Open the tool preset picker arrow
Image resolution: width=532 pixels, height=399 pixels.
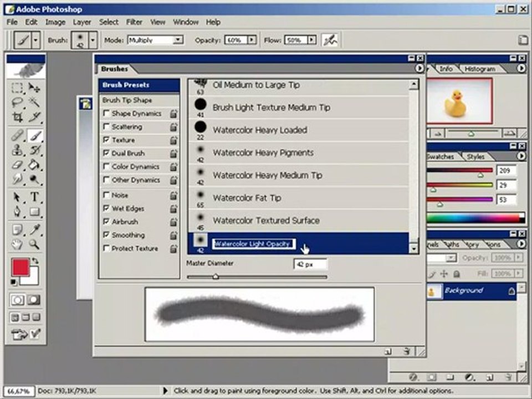point(35,40)
